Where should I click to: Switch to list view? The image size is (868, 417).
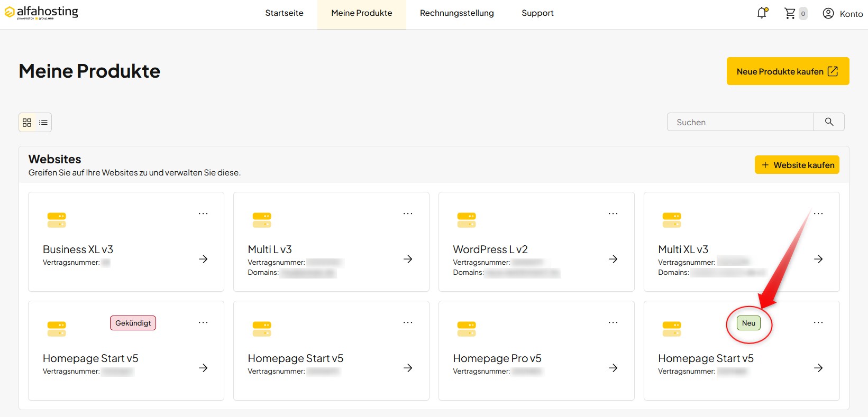(x=43, y=123)
